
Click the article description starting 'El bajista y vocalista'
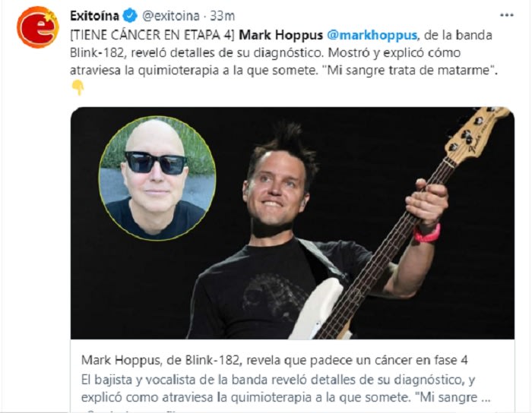tap(286, 388)
